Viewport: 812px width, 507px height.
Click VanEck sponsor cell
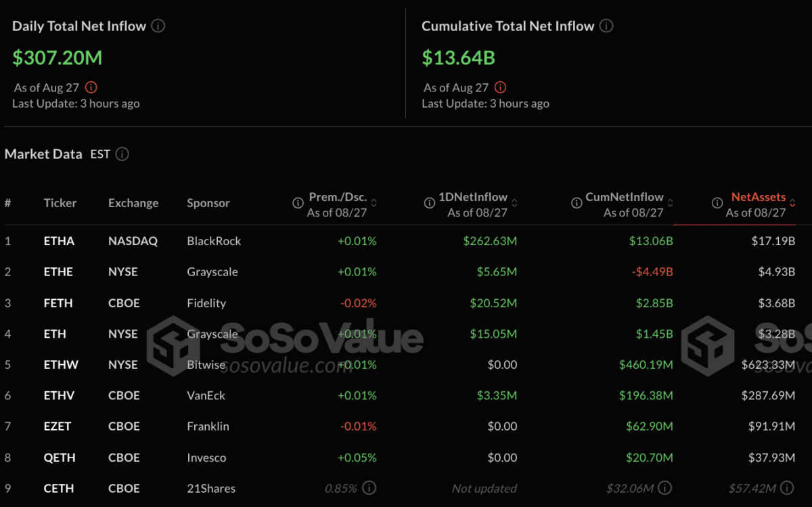click(x=206, y=395)
